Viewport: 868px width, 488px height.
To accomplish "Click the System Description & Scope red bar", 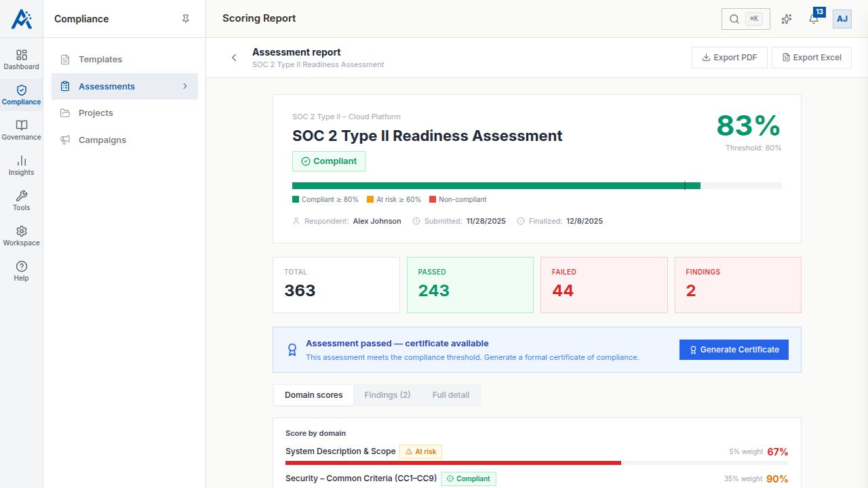I will point(453,463).
